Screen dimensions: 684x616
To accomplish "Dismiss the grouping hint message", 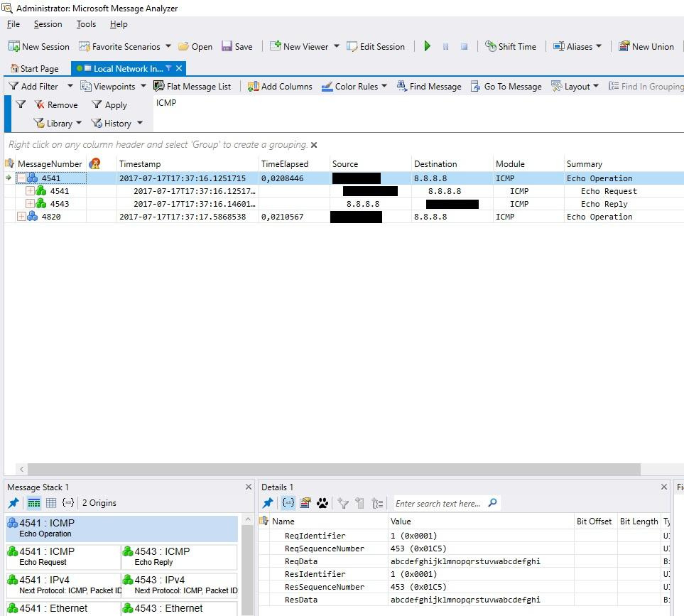I will [314, 145].
